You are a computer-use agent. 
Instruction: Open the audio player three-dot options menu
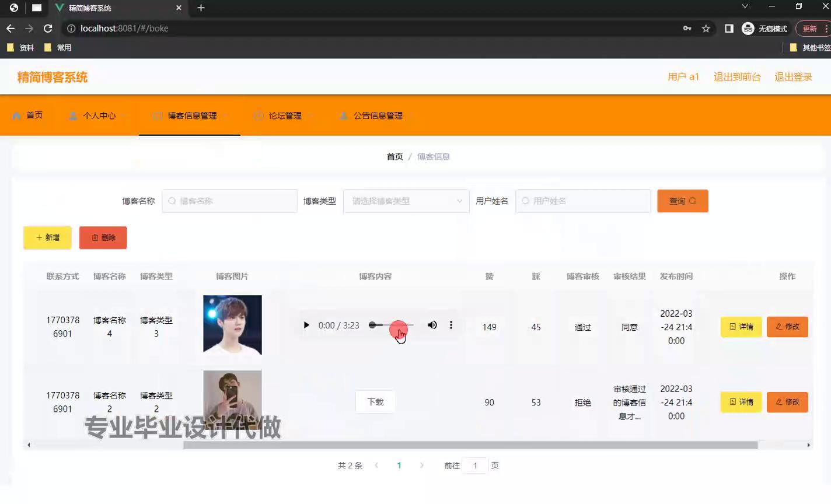tap(451, 325)
